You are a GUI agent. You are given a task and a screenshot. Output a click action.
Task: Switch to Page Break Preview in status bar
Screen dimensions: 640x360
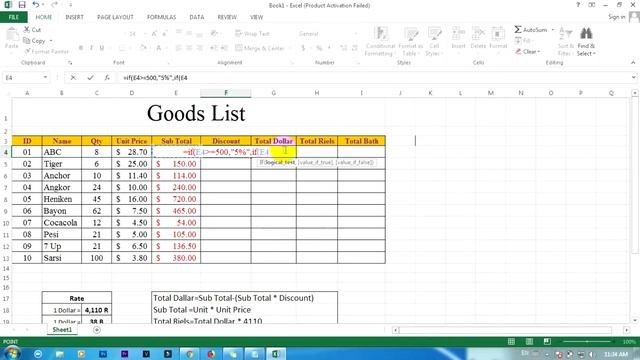click(x=547, y=342)
